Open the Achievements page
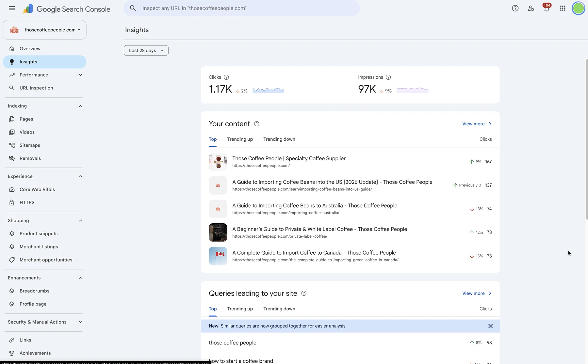This screenshot has height=364, width=588. (x=44, y=353)
